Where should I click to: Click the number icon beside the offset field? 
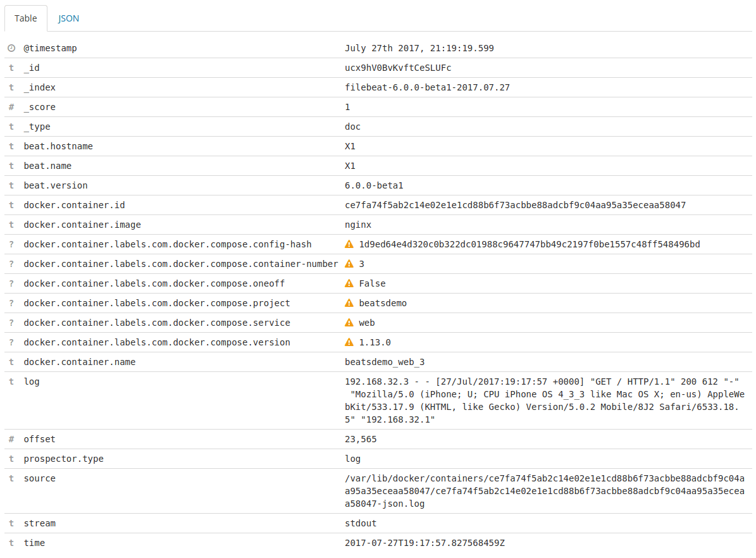[10, 439]
